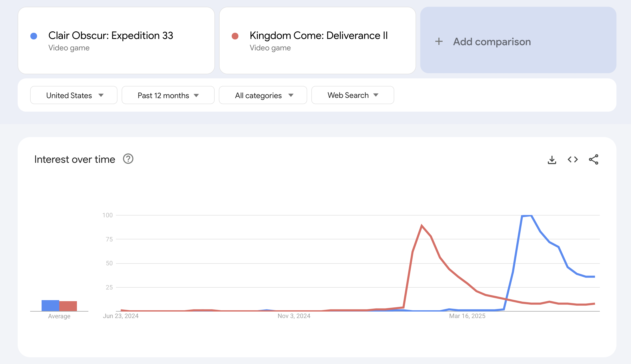Click the blue dot for Clair Obscur
631x364 pixels.
[x=34, y=36]
